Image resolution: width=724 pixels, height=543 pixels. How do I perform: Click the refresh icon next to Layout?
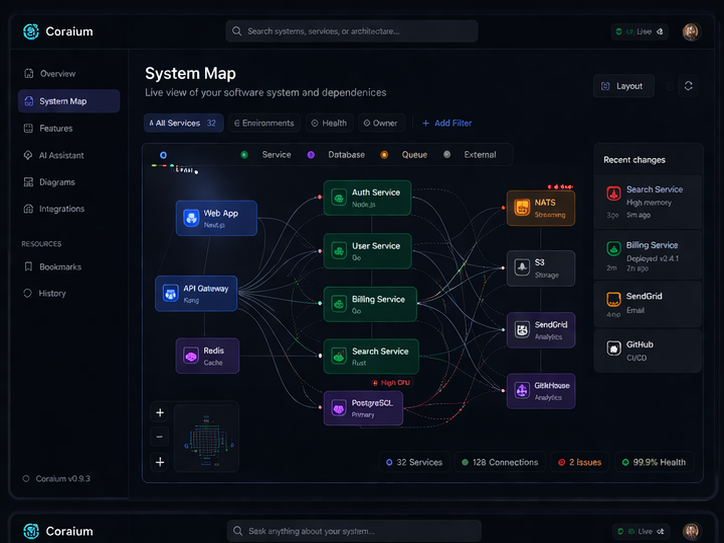pyautogui.click(x=688, y=86)
